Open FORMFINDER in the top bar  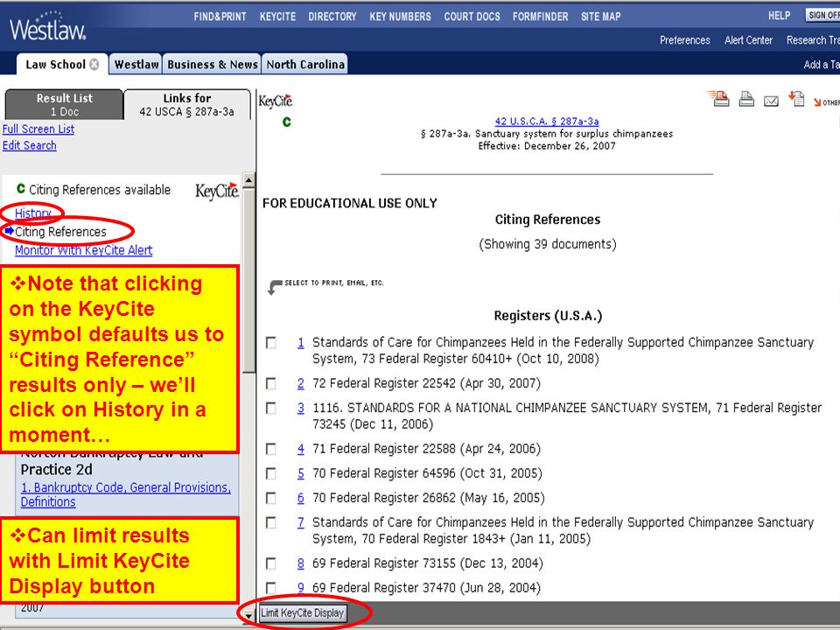click(x=540, y=17)
